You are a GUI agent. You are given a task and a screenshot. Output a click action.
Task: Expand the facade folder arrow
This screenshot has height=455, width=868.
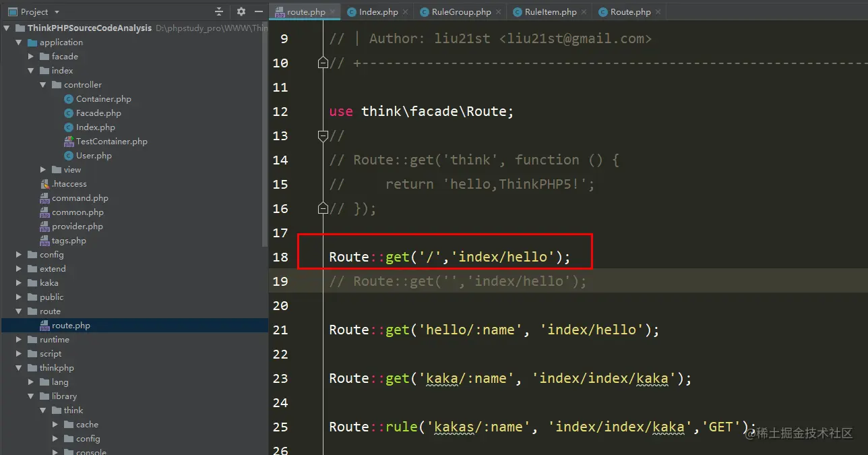click(x=31, y=57)
